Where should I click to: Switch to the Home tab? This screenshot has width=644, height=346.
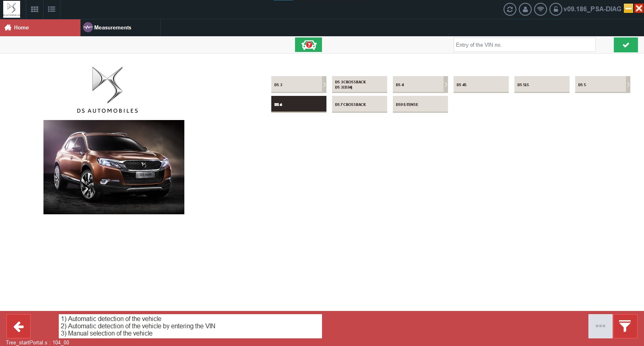pyautogui.click(x=40, y=27)
